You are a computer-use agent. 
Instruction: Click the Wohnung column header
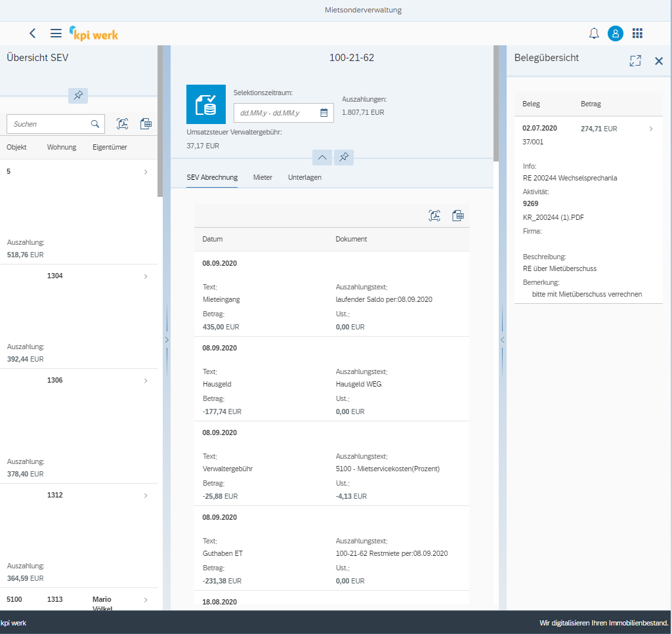click(x=62, y=147)
